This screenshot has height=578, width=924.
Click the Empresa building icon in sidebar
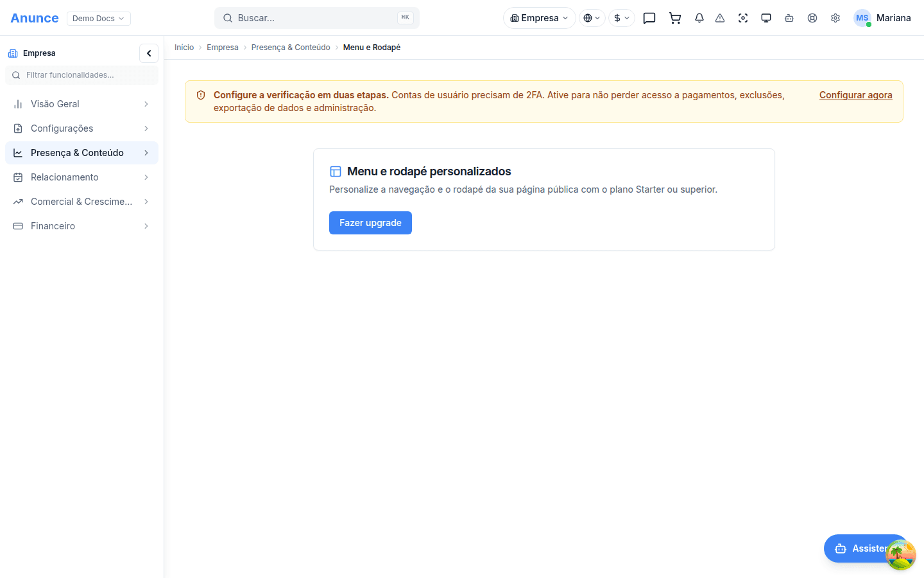pos(13,53)
